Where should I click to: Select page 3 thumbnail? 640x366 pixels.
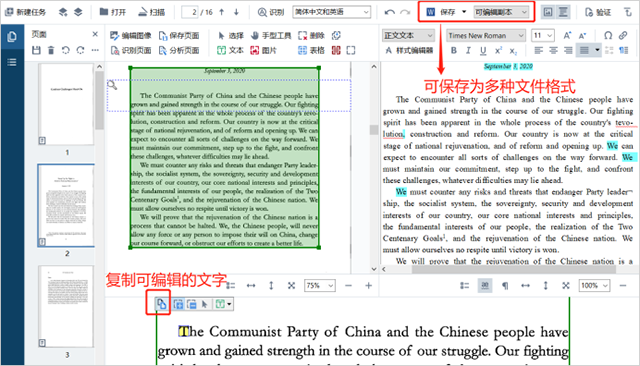(x=66, y=306)
